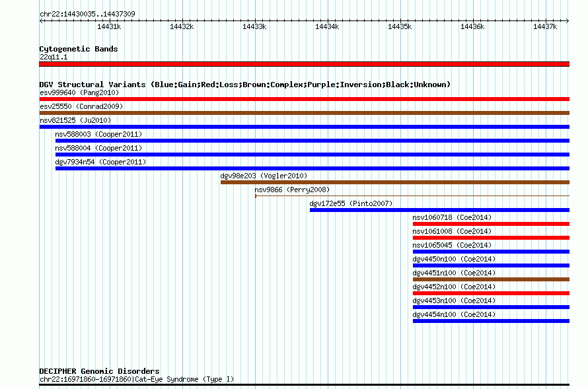Click the nsv821525 blue gain bar

tap(304, 127)
